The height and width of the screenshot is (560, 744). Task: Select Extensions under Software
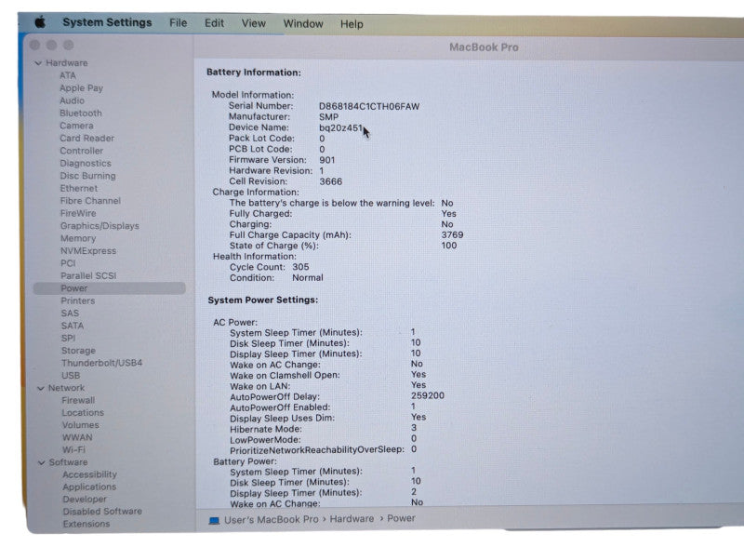click(x=86, y=524)
